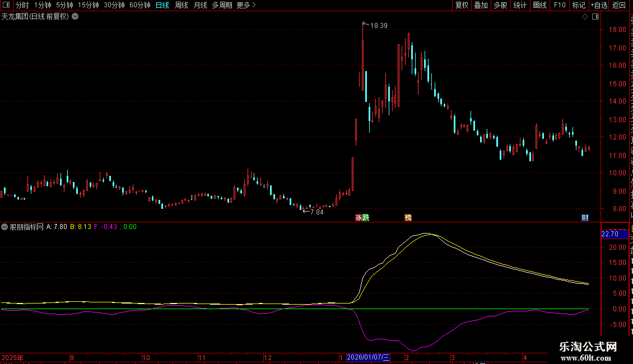This screenshot has width=633, height=364.
Task: Add stock with +自选 button
Action: coord(599,5)
